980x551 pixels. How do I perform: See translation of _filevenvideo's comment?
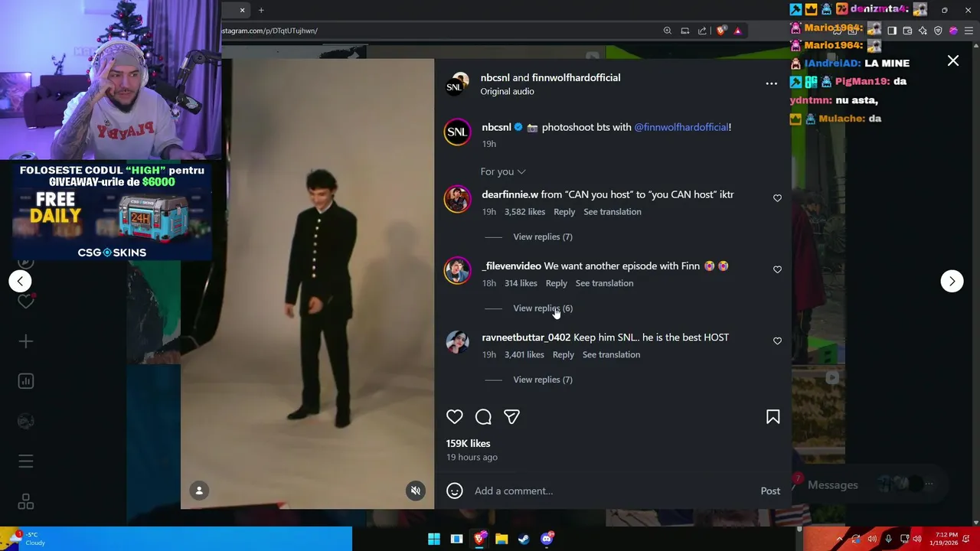tap(604, 283)
